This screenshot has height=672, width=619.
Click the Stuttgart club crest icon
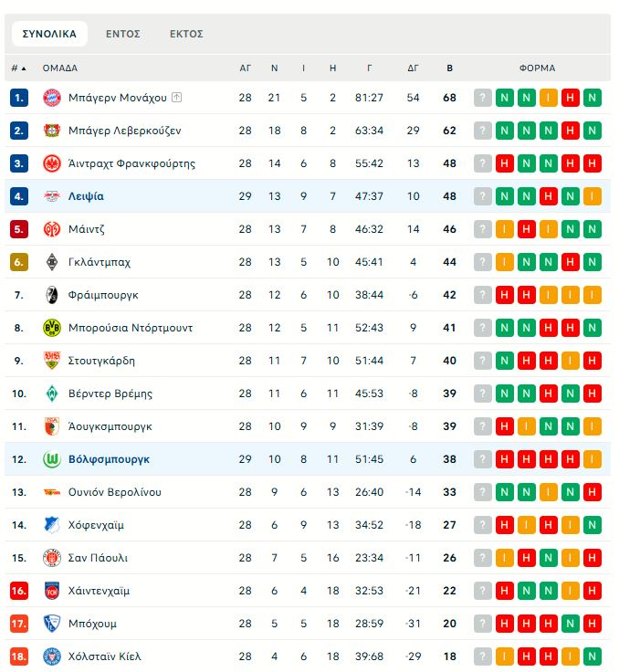point(51,361)
